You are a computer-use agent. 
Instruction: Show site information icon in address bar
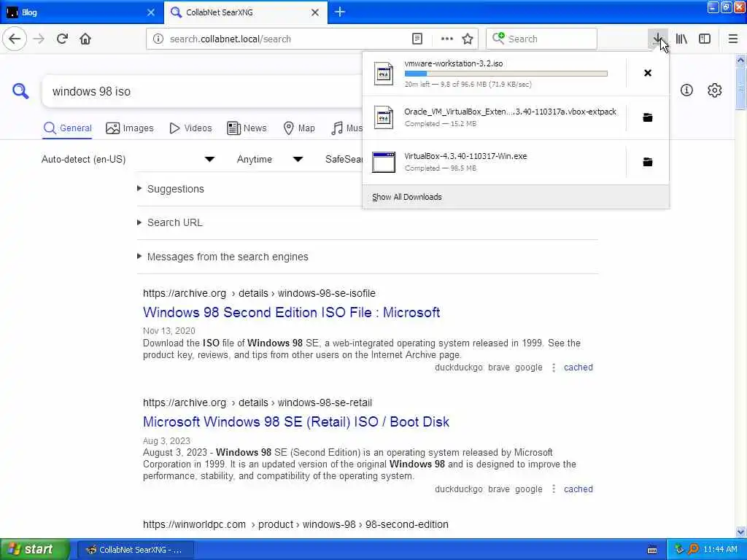[158, 39]
